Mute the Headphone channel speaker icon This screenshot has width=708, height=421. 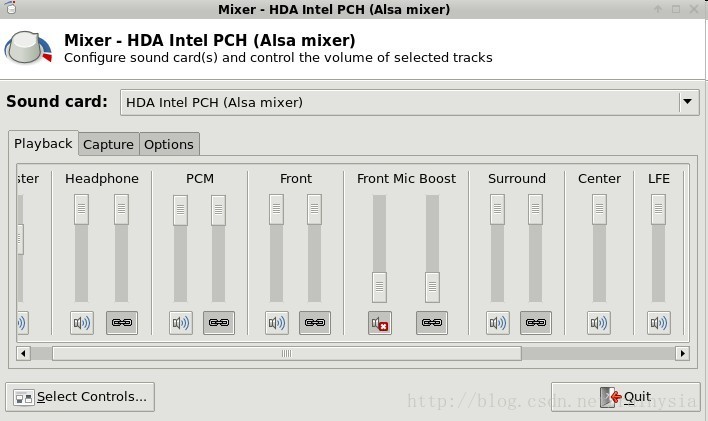82,323
